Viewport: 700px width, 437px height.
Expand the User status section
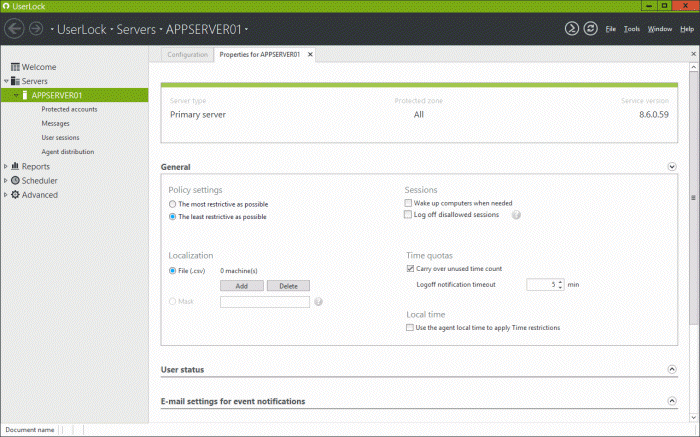[672, 369]
